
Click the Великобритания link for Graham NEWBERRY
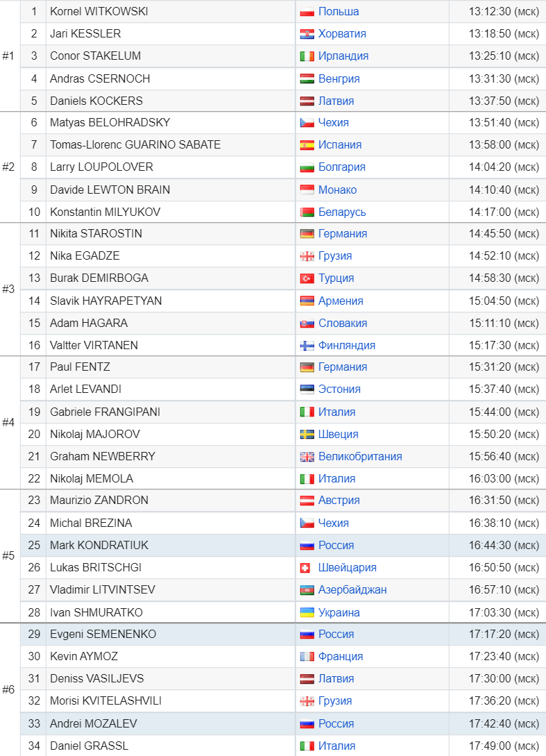pos(360,457)
